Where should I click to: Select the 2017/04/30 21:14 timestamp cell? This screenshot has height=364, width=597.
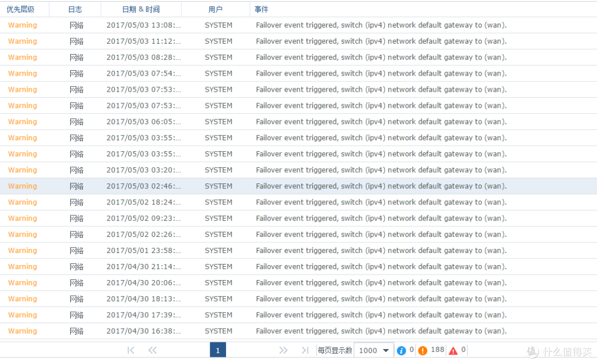point(144,267)
